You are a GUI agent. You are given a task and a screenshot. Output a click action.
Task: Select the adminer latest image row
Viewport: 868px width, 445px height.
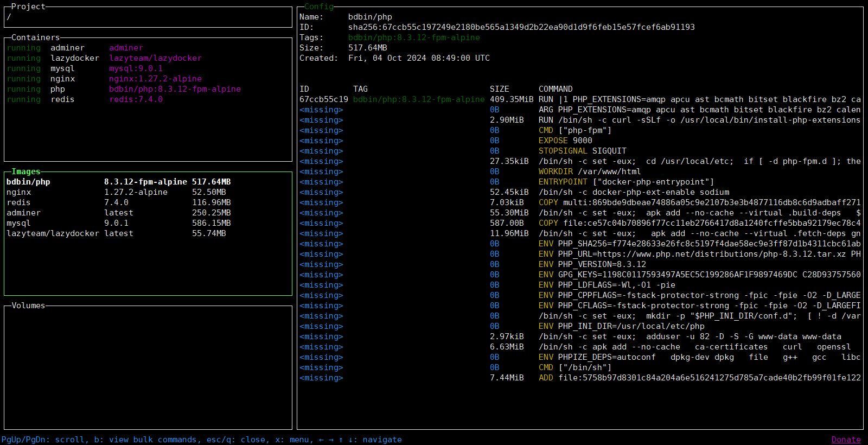tap(148, 213)
